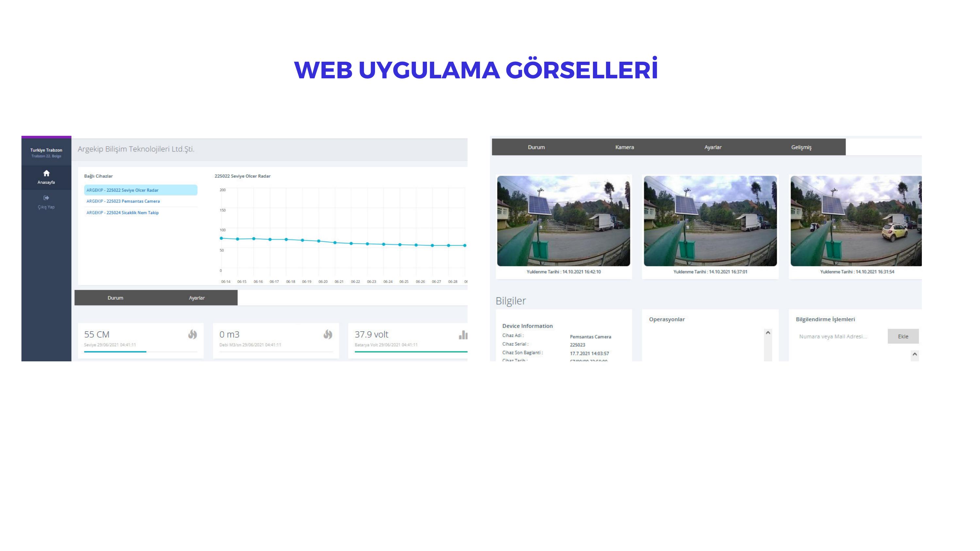The height and width of the screenshot is (551, 980).
Task: Open camera image uploaded at 16:31:54
Action: [x=856, y=221]
